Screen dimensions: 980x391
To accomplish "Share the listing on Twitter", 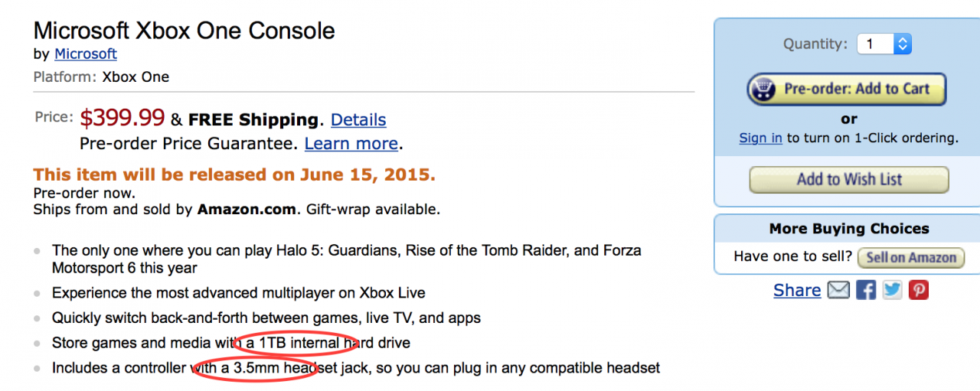I will pyautogui.click(x=892, y=290).
